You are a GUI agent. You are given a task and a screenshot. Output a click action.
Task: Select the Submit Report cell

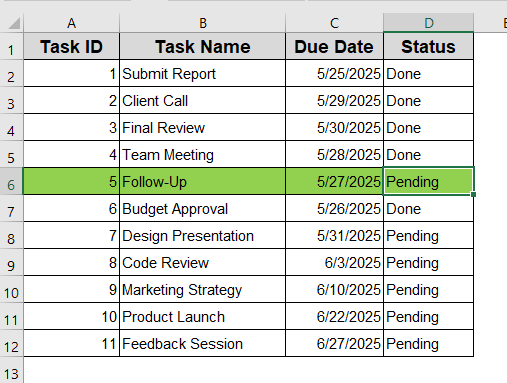(202, 74)
